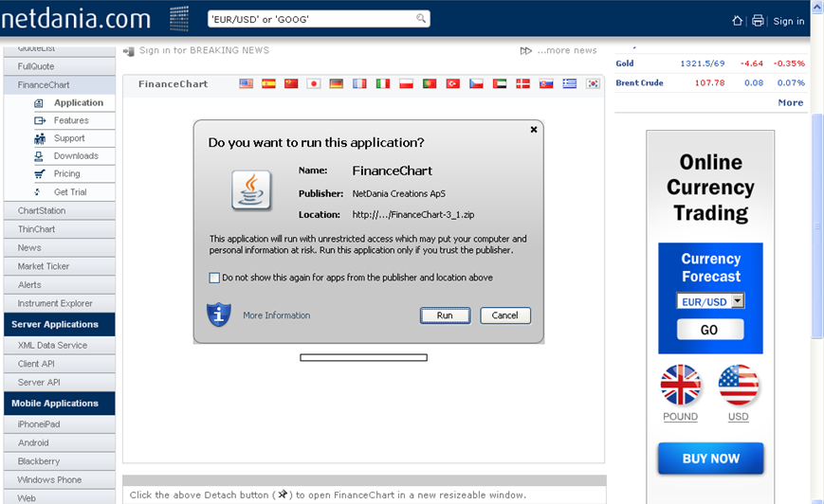Select the Danish flag language icon
The width and height of the screenshot is (824, 504).
tap(522, 83)
